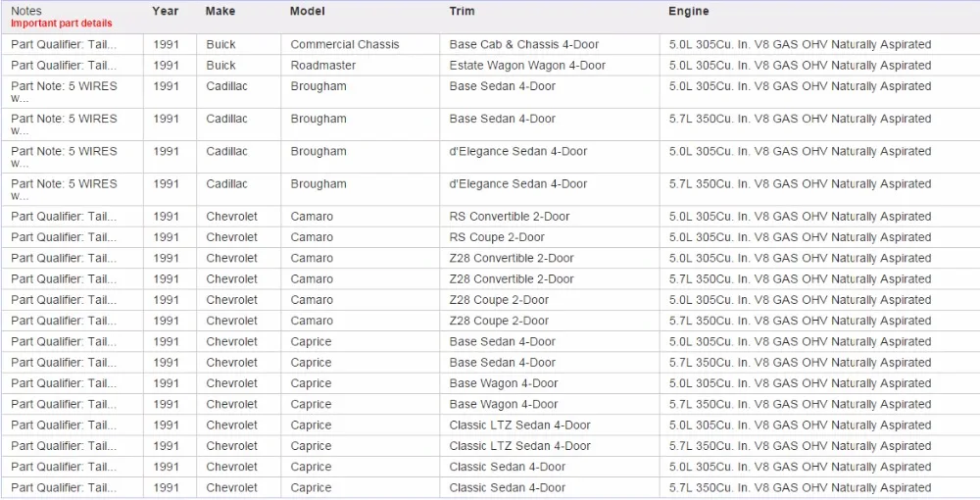Select the 'Roadmaster' model cell
This screenshot has height=500, width=980.
click(x=322, y=65)
